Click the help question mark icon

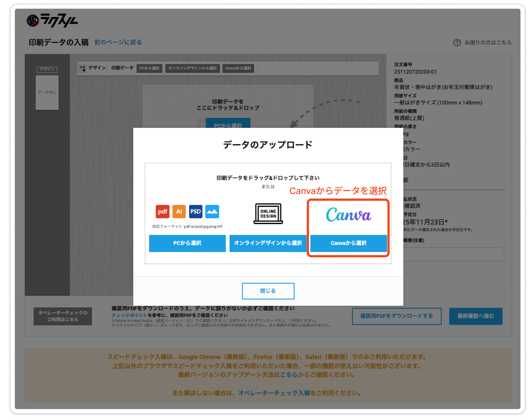(x=457, y=43)
